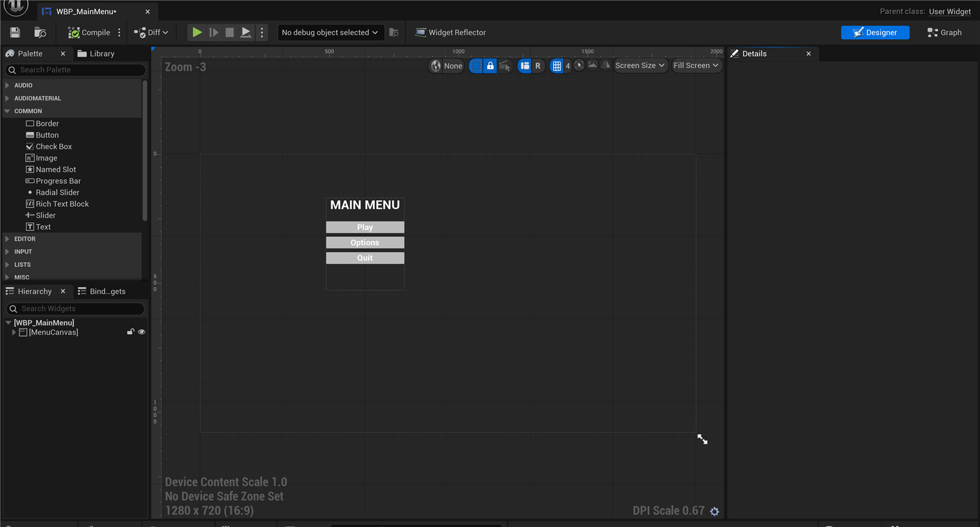This screenshot has width=980, height=527.
Task: Open the localization preview None dropdown
Action: pos(447,65)
